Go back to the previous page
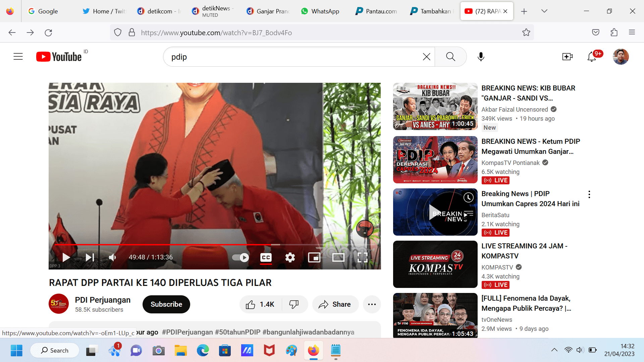This screenshot has height=362, width=644. point(12,33)
